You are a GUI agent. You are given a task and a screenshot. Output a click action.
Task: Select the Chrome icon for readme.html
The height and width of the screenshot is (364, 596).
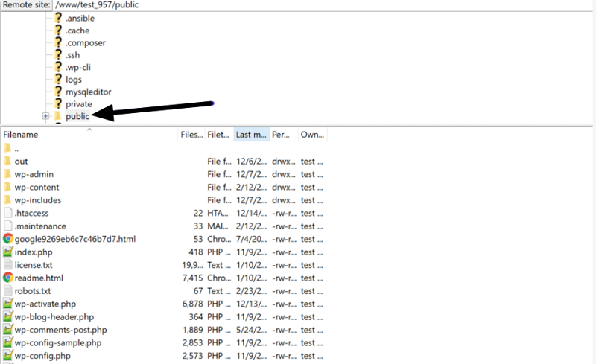(x=8, y=278)
